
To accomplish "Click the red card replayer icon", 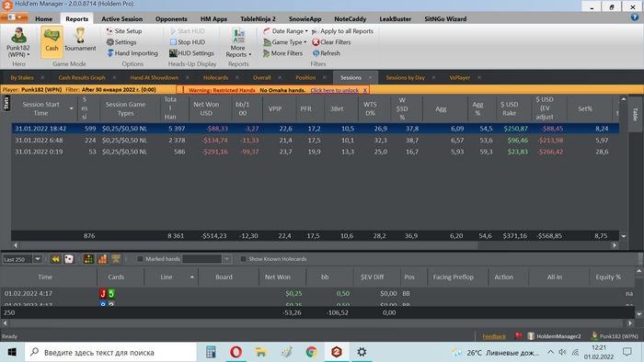I will (69, 259).
